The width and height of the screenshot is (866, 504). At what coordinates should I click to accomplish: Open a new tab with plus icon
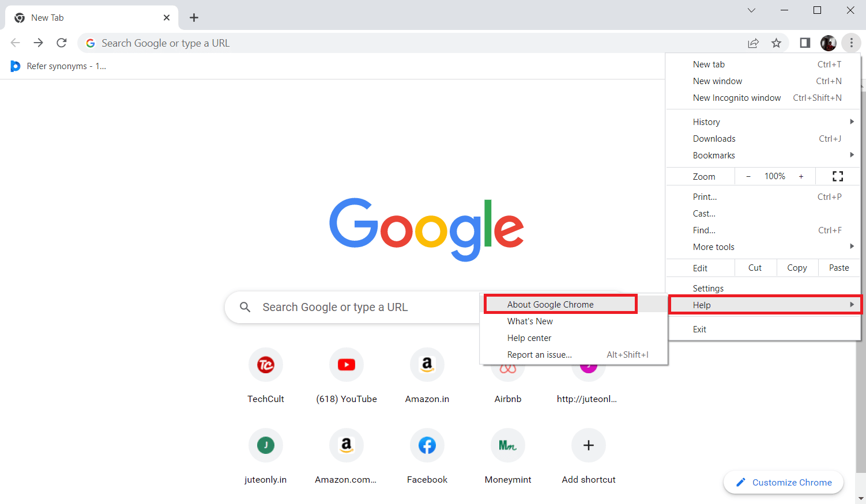click(194, 18)
